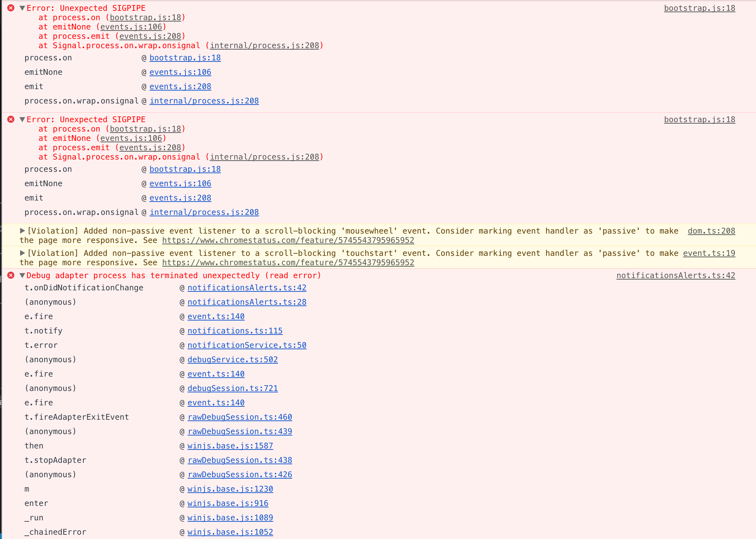Open debugService.ts:502 source location
Screen dimensions: 756x539
click(233, 359)
